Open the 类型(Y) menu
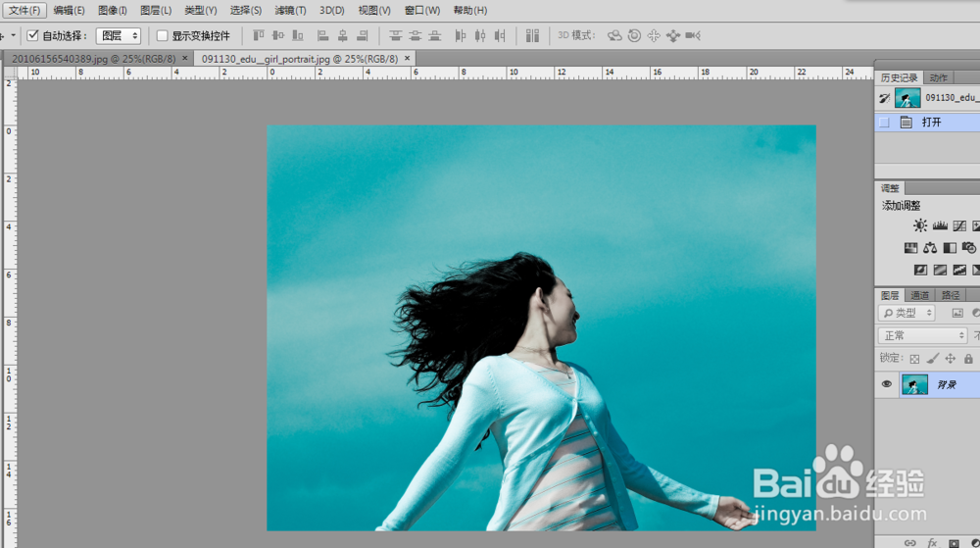The image size is (980, 548). [x=201, y=10]
